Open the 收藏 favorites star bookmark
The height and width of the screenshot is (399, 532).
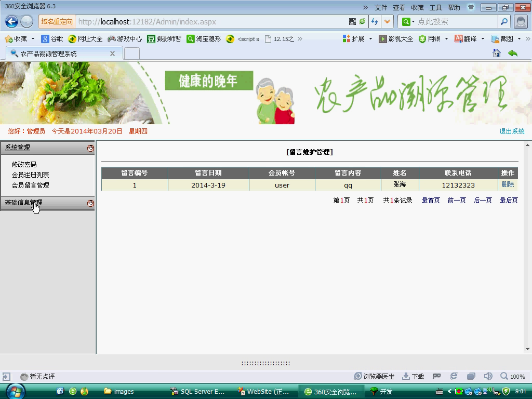[16, 39]
